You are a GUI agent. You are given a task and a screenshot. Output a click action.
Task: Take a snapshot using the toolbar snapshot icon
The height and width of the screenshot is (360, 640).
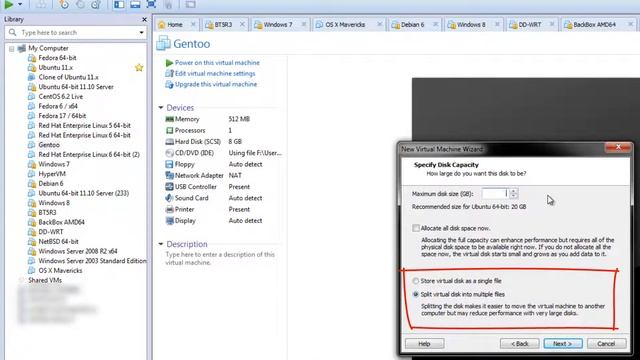click(64, 4)
